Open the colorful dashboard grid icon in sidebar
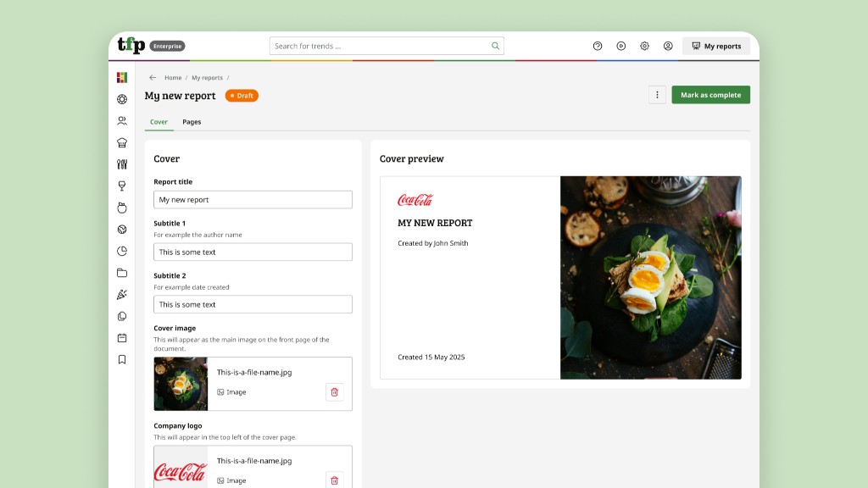The width and height of the screenshot is (868, 488). click(122, 77)
